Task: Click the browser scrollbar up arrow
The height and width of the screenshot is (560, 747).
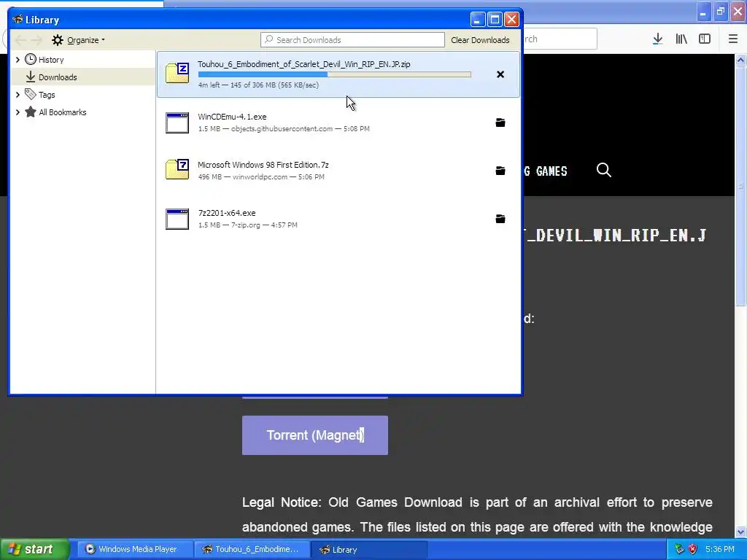Action: coord(741,60)
